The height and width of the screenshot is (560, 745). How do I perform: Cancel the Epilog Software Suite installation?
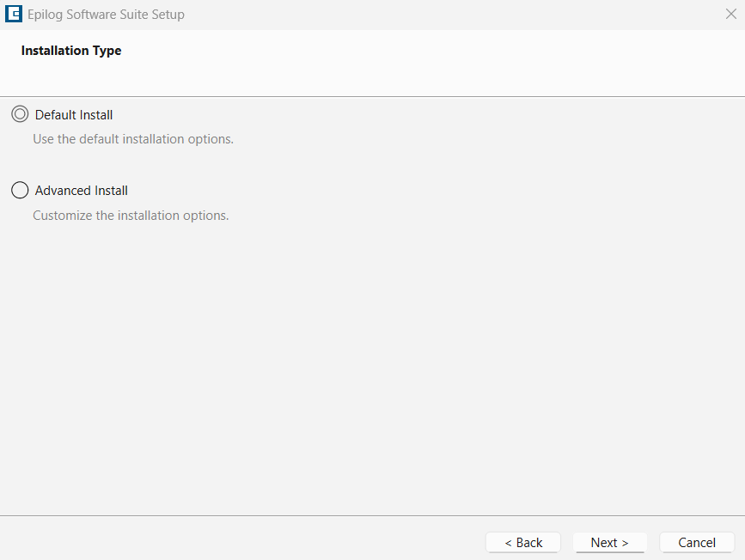(696, 542)
